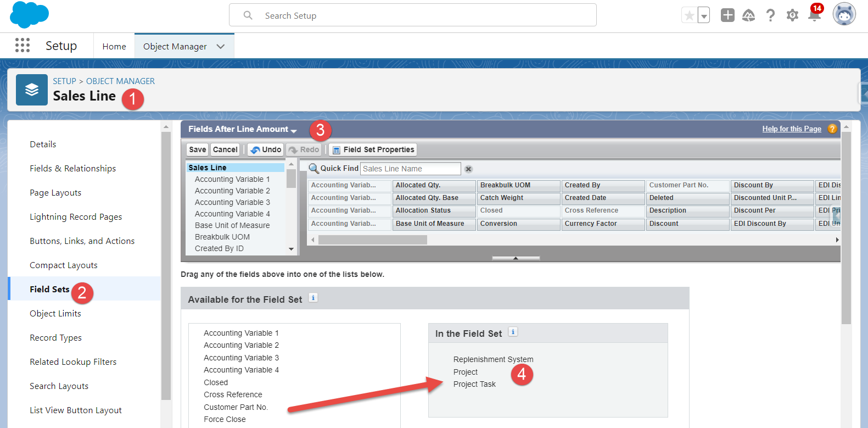Select the Currency Factor field cell
Viewport: 868px width, 428px height.
(x=603, y=224)
